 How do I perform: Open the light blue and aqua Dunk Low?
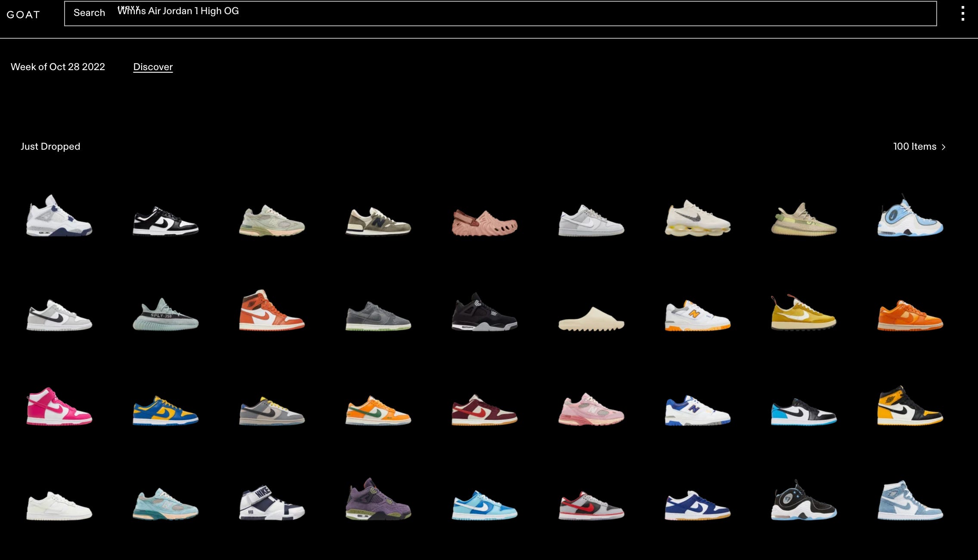tap(485, 505)
